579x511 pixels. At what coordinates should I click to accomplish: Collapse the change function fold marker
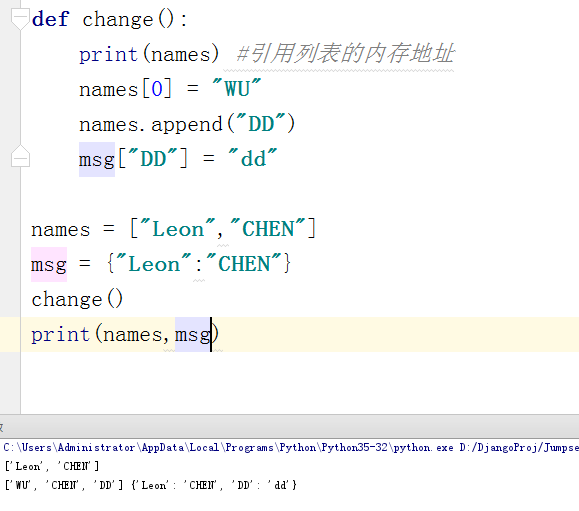click(20, 18)
